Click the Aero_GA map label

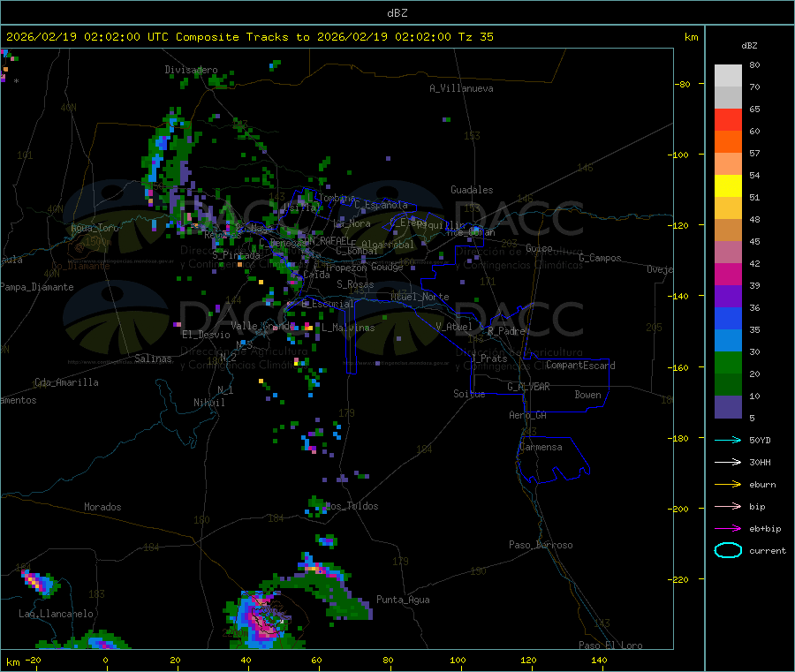click(528, 415)
